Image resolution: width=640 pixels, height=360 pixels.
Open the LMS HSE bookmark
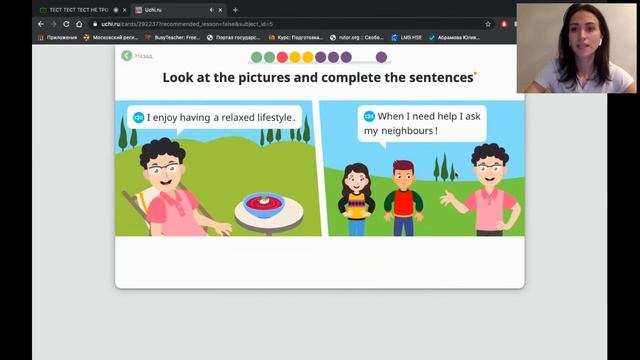407,38
